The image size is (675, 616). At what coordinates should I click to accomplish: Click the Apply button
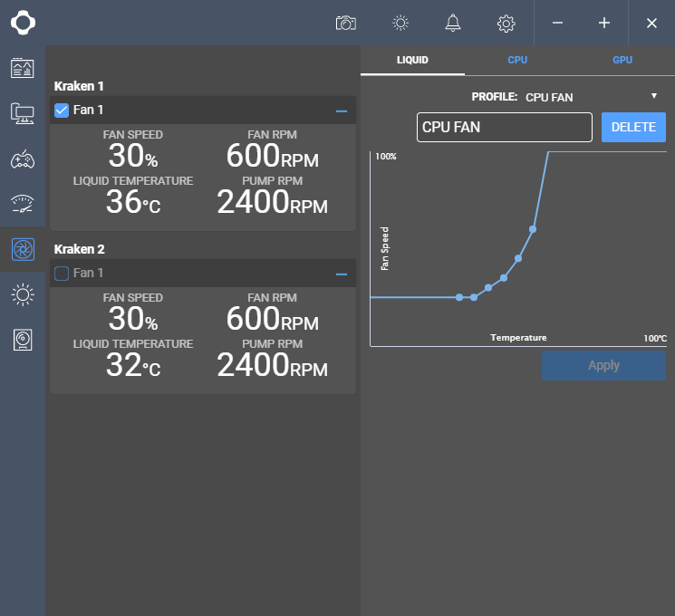[604, 365]
